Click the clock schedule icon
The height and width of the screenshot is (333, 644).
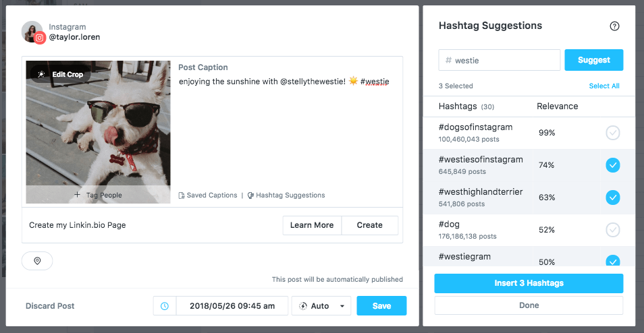(x=165, y=306)
